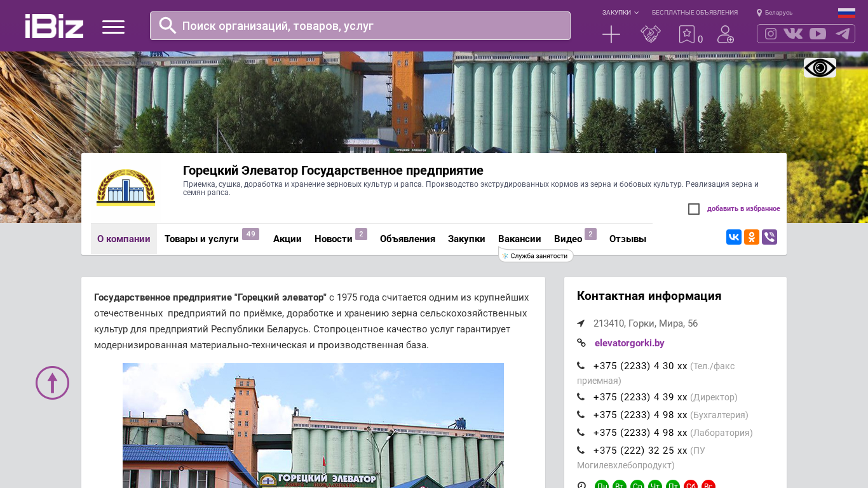Open the header VK icon
Viewport: 868px width, 488px height.
[793, 34]
